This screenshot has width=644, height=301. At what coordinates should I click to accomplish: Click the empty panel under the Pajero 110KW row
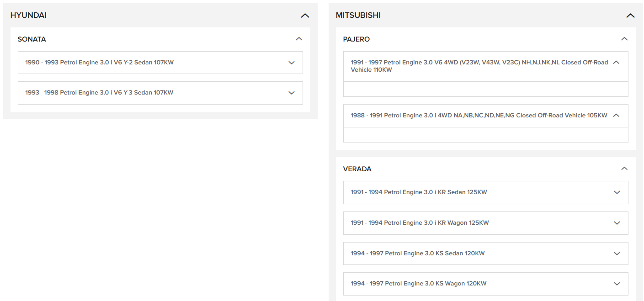(485, 89)
